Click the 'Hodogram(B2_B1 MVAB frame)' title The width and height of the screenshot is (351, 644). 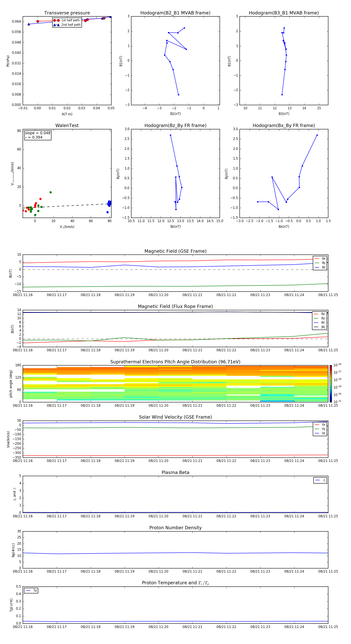pos(175,13)
